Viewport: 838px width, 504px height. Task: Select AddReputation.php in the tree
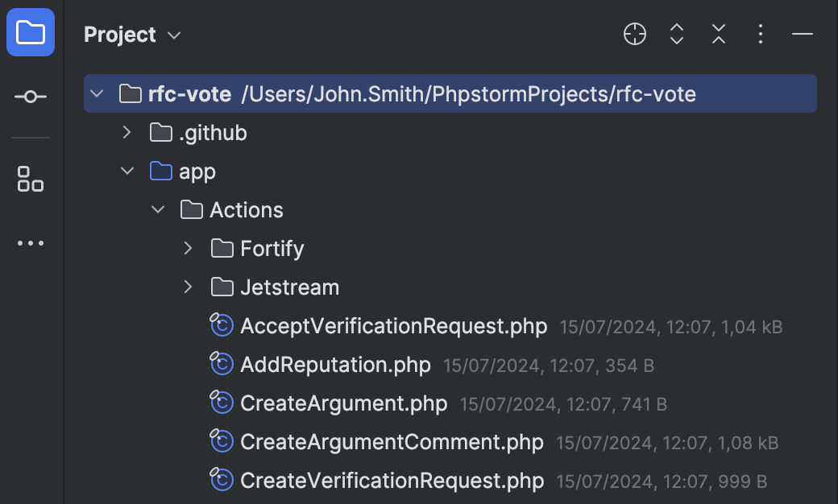335,365
